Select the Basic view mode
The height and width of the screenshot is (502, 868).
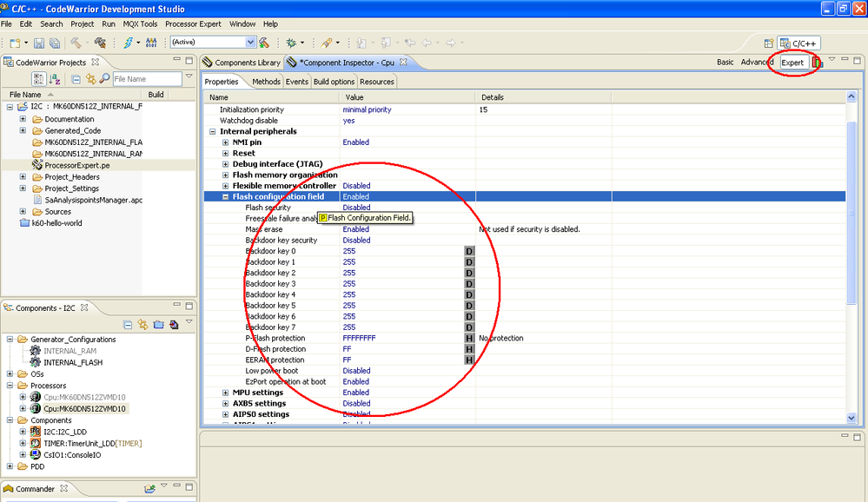pos(726,62)
